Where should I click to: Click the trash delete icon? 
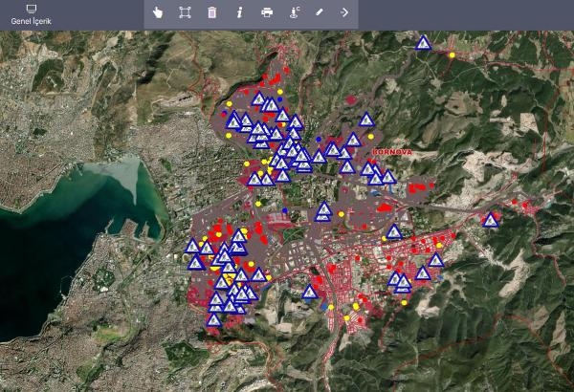(x=211, y=12)
